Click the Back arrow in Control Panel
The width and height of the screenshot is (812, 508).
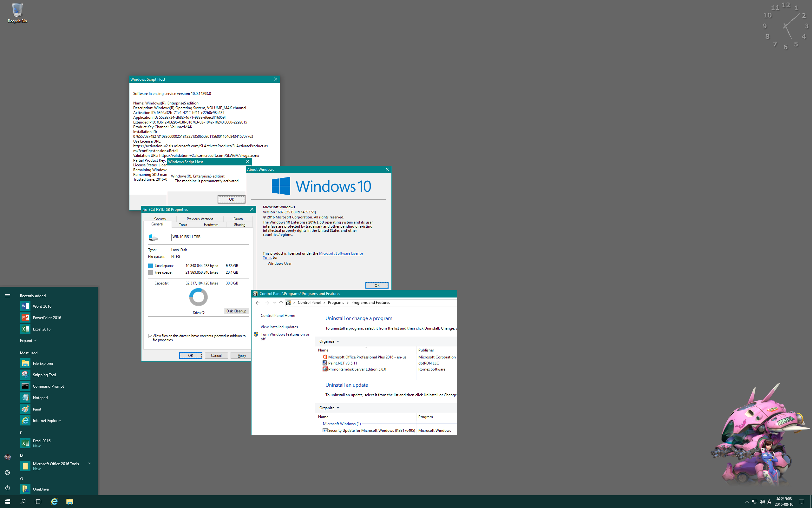[258, 303]
